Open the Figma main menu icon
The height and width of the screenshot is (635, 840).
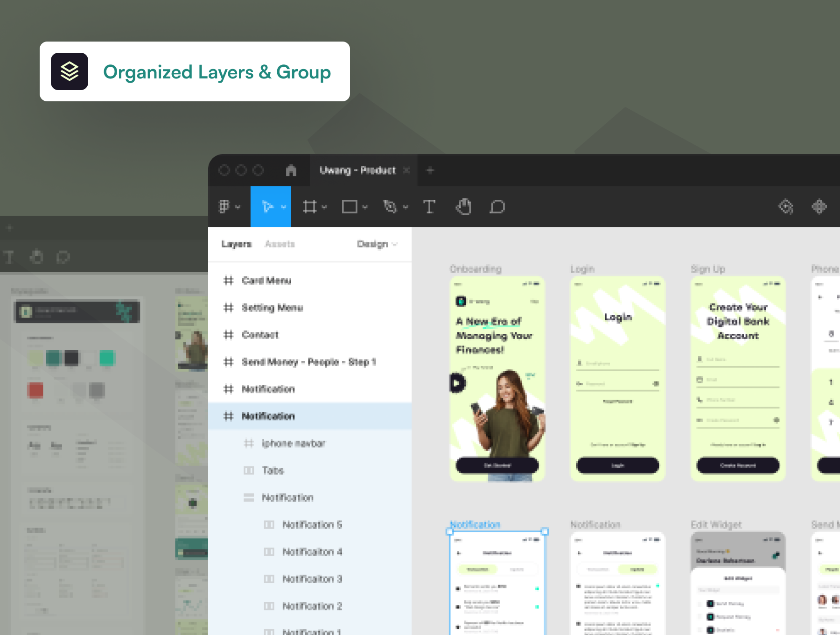coord(224,206)
